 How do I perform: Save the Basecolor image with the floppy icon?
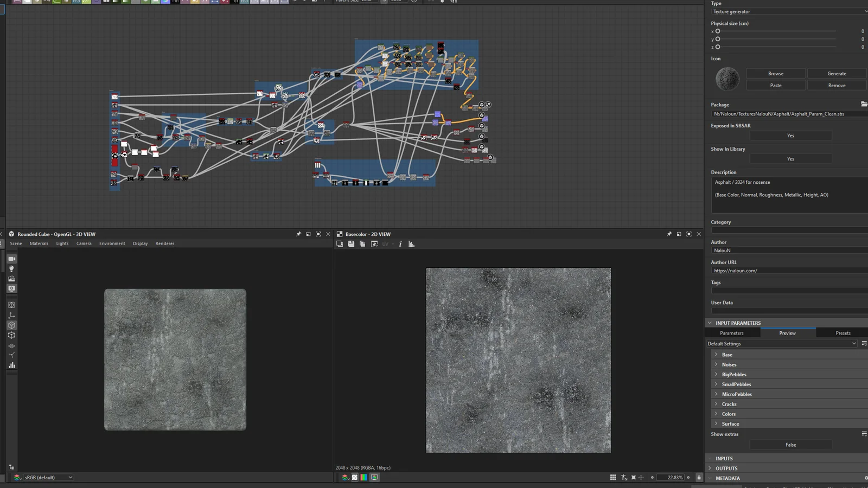pyautogui.click(x=351, y=244)
